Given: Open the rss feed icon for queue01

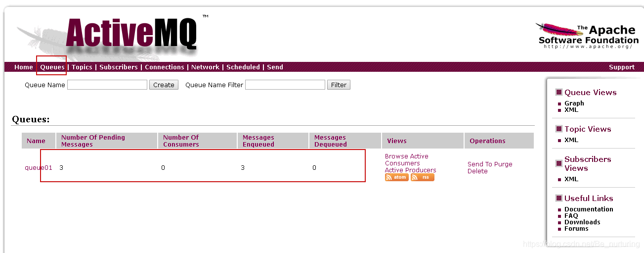Looking at the screenshot, I should (423, 177).
